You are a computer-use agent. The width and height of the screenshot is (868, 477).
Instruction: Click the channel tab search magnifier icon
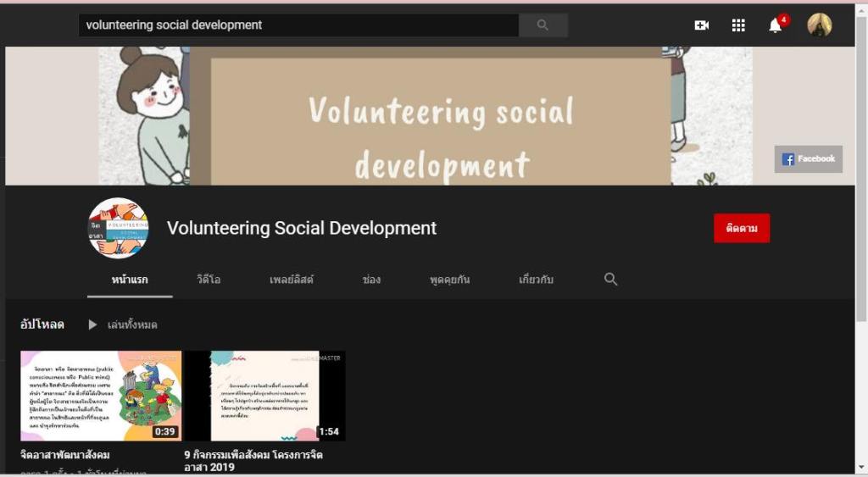point(610,280)
